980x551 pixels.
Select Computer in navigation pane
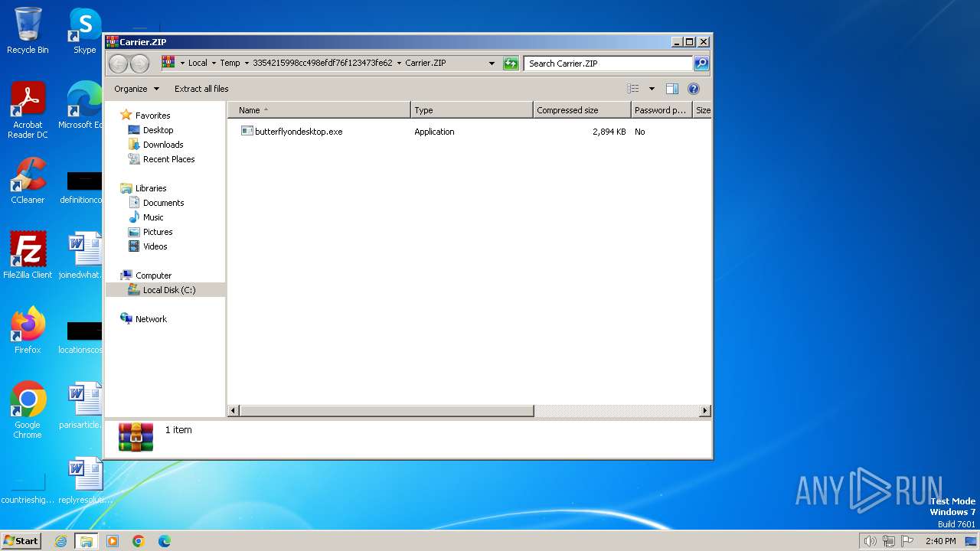point(153,275)
